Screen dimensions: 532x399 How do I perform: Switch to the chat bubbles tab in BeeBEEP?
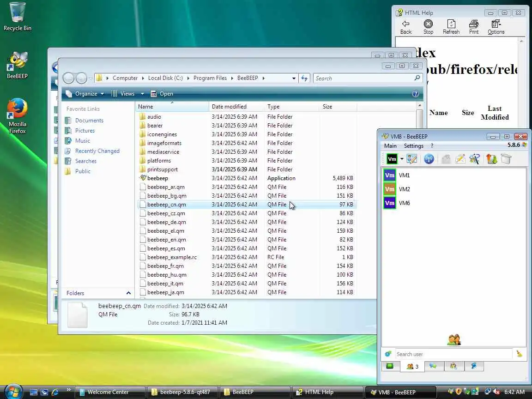pyautogui.click(x=433, y=366)
